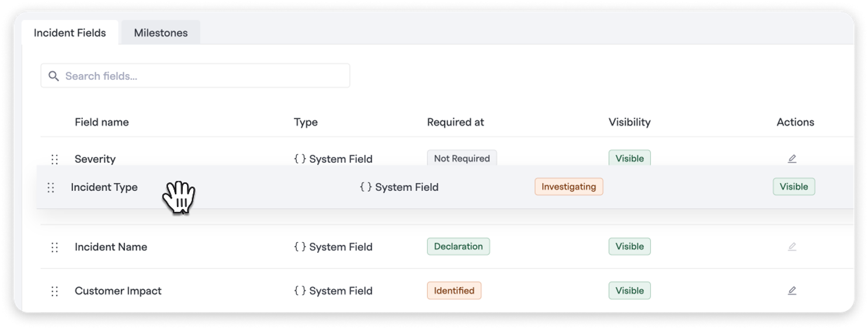Focus the Search fields input box

pos(195,76)
